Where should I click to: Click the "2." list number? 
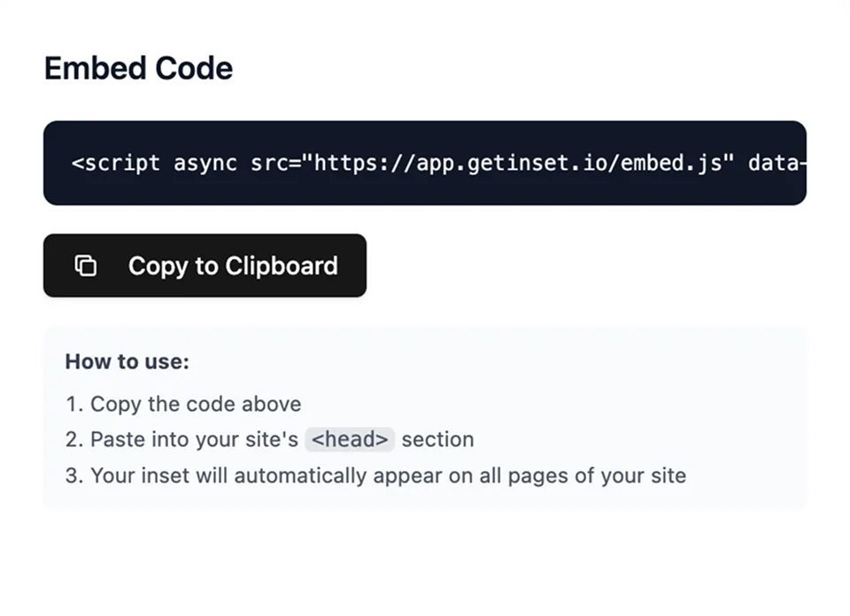point(73,439)
